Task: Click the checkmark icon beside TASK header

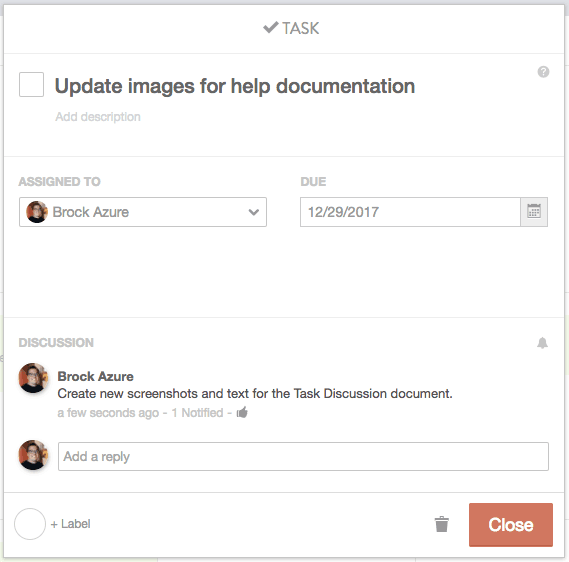Action: tap(271, 28)
